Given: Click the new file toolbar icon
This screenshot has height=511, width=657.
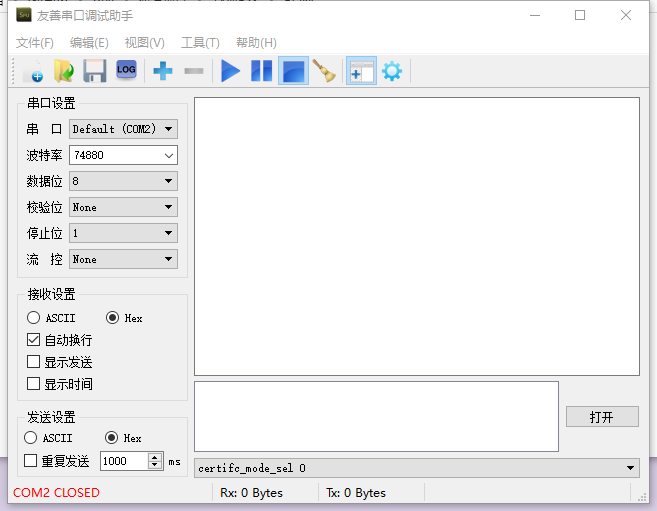Looking at the screenshot, I should click(x=33, y=71).
